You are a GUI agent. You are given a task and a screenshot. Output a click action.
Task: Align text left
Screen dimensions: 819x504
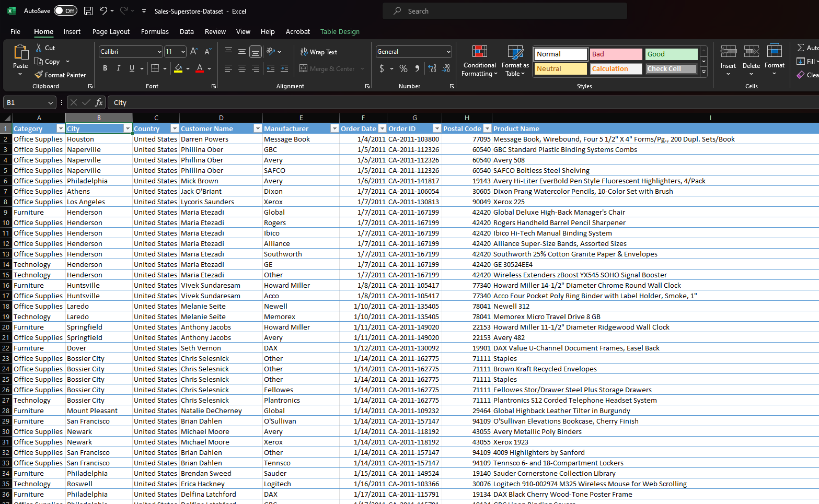click(228, 68)
